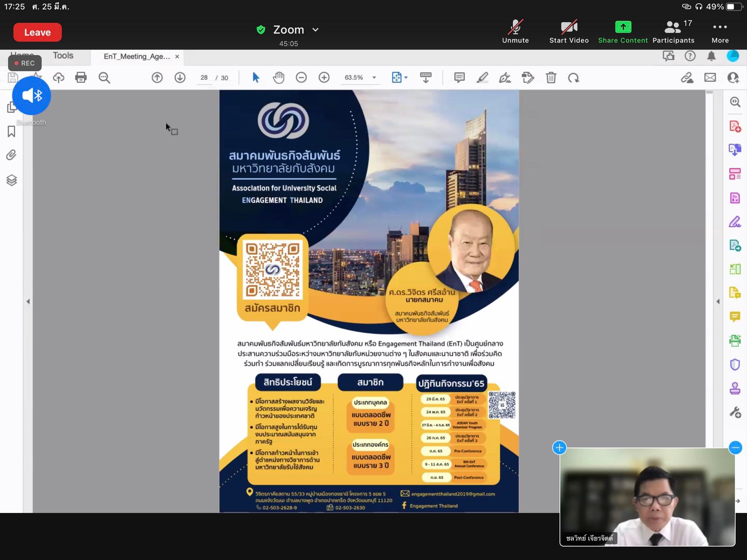Click the REC recording indicator

click(25, 63)
